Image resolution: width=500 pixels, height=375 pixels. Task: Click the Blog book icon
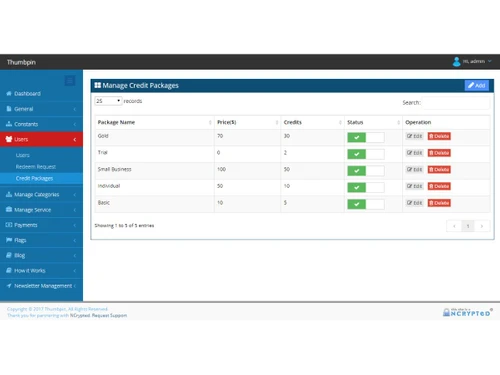tap(9, 255)
